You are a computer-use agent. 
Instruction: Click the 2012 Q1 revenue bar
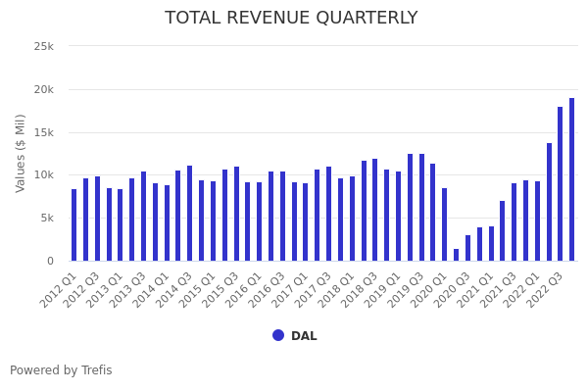pyautogui.click(x=73, y=224)
